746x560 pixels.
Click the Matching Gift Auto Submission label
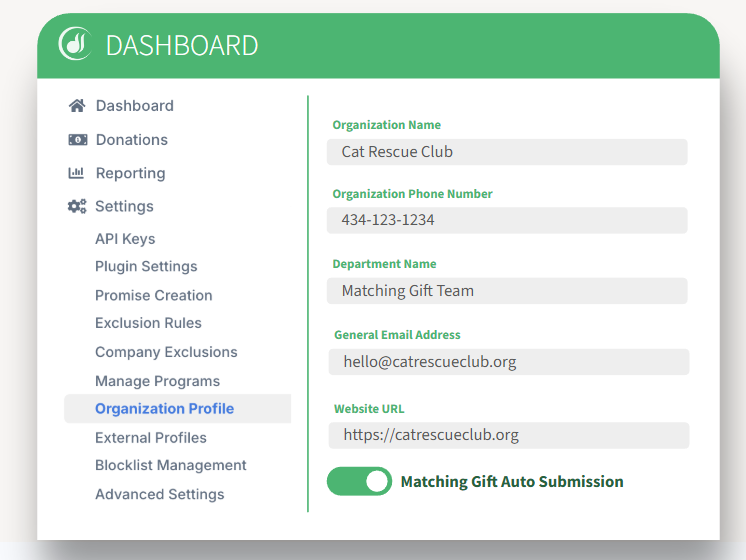pyautogui.click(x=512, y=481)
